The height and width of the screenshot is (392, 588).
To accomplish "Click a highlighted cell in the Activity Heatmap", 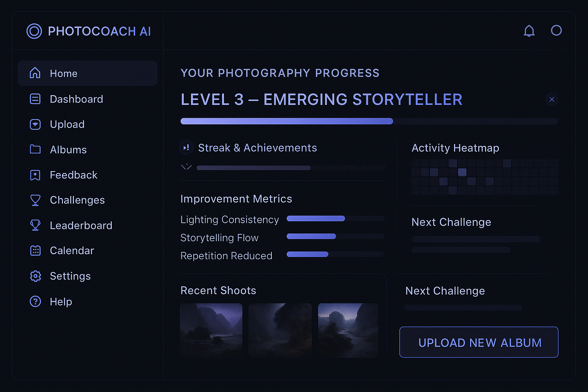I will coord(462,172).
